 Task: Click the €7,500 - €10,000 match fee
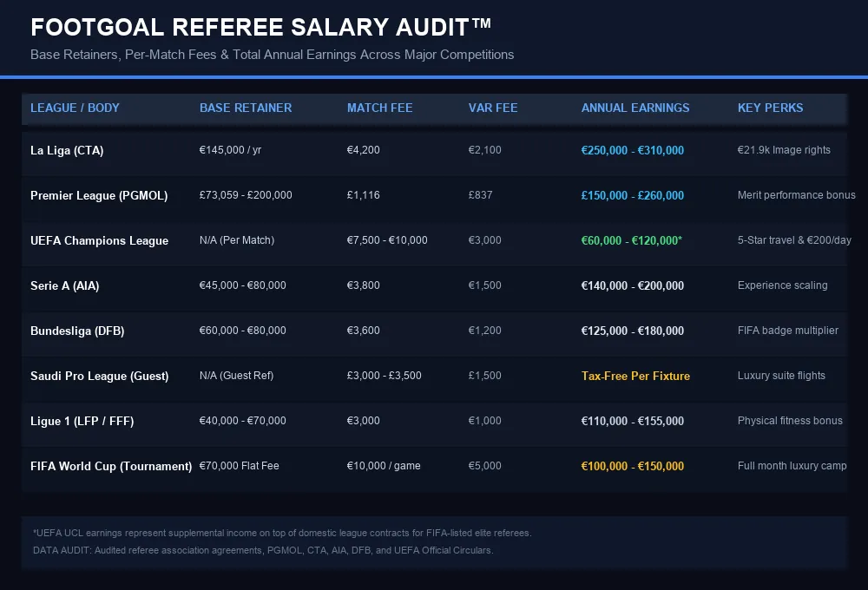[x=387, y=240]
